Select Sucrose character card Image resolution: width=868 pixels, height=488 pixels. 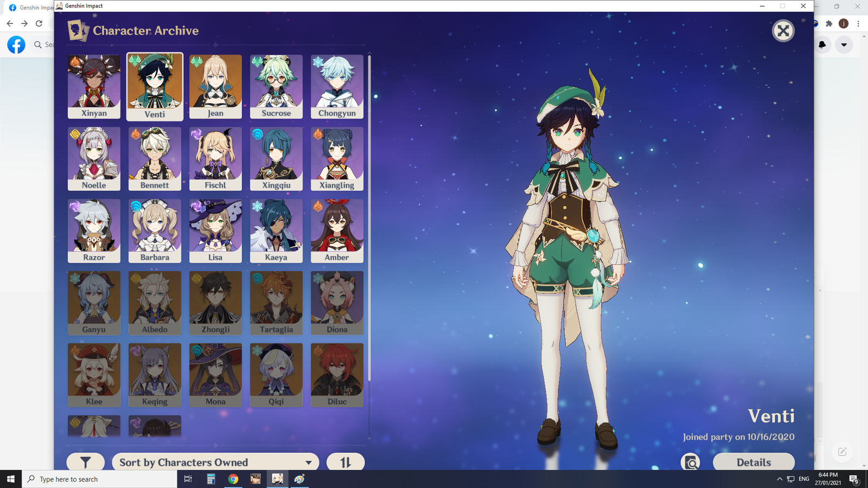(x=276, y=87)
